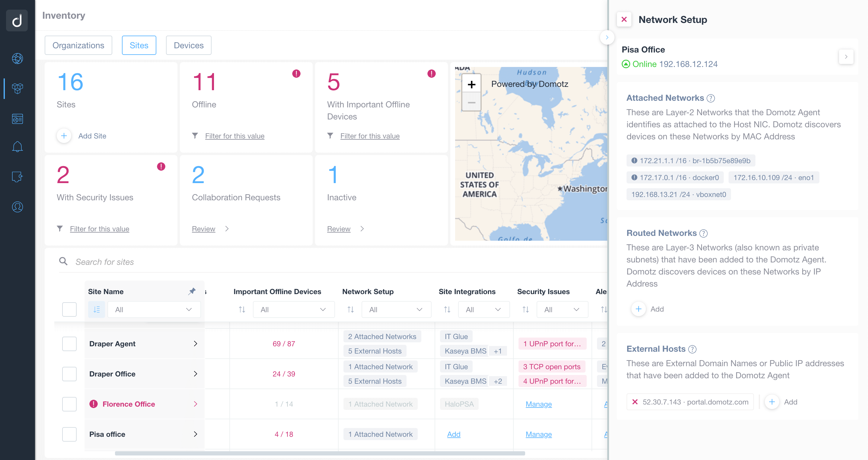Filter for Offline sites value
The image size is (868, 460).
click(235, 136)
